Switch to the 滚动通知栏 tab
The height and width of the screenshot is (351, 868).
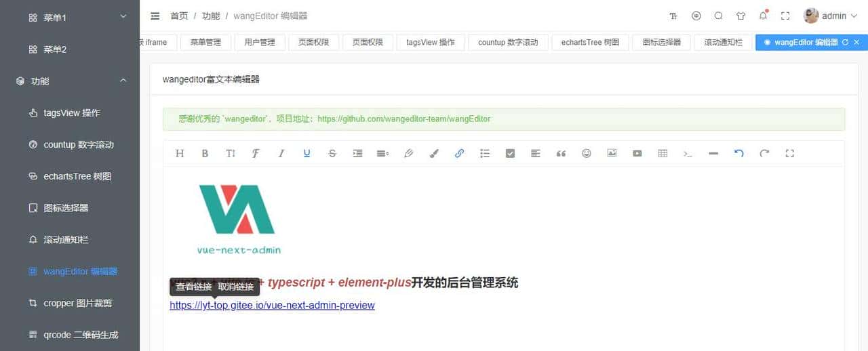[x=723, y=42]
